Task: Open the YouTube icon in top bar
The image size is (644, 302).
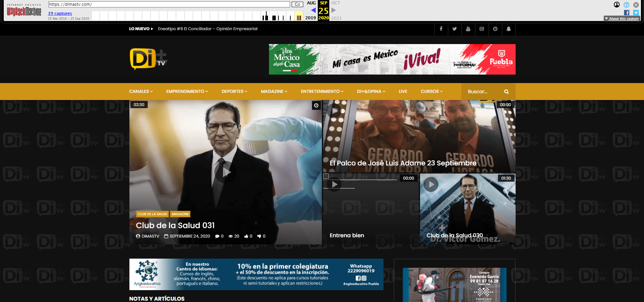Action: (468, 29)
